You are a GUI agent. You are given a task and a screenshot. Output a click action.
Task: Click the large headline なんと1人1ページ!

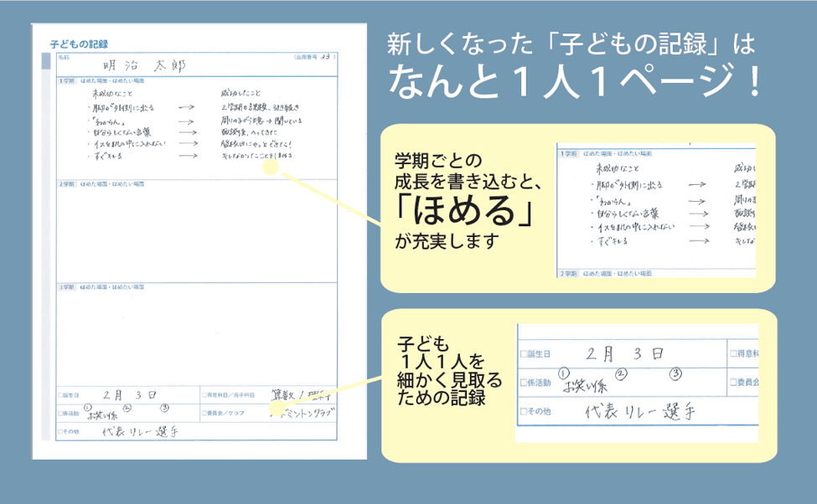[575, 82]
